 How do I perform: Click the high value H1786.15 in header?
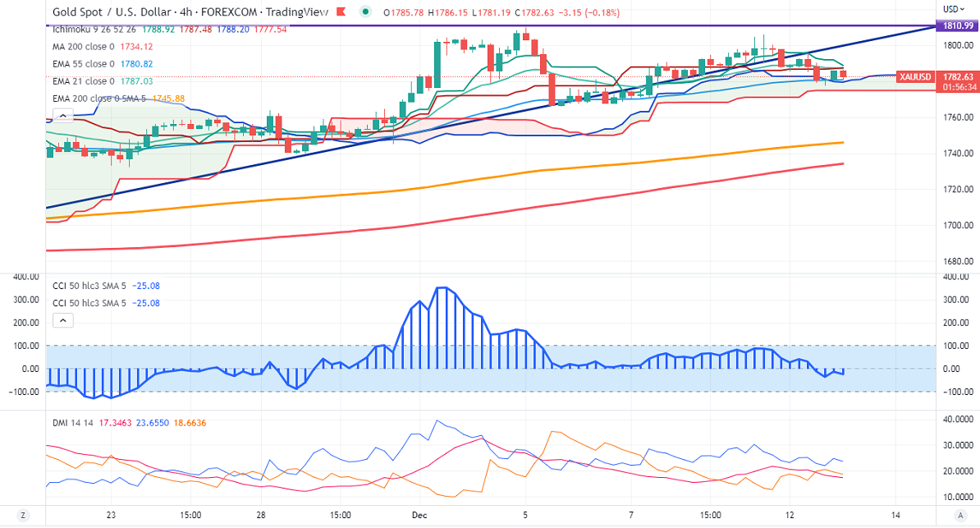[x=448, y=12]
